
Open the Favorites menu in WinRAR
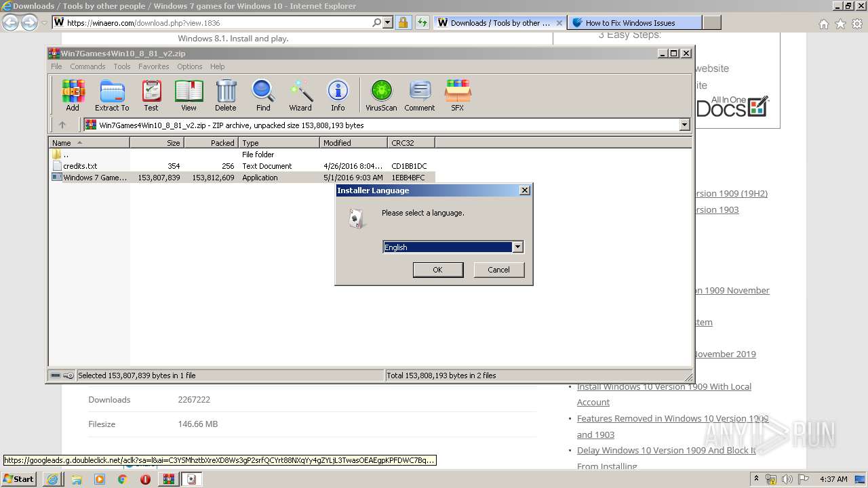pyautogui.click(x=154, y=66)
